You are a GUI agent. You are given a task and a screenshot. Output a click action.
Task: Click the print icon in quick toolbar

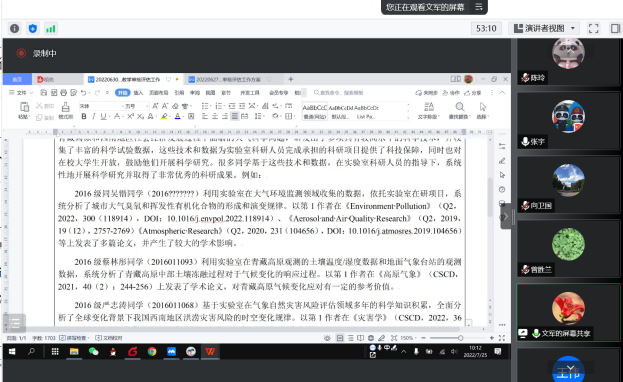(63, 93)
